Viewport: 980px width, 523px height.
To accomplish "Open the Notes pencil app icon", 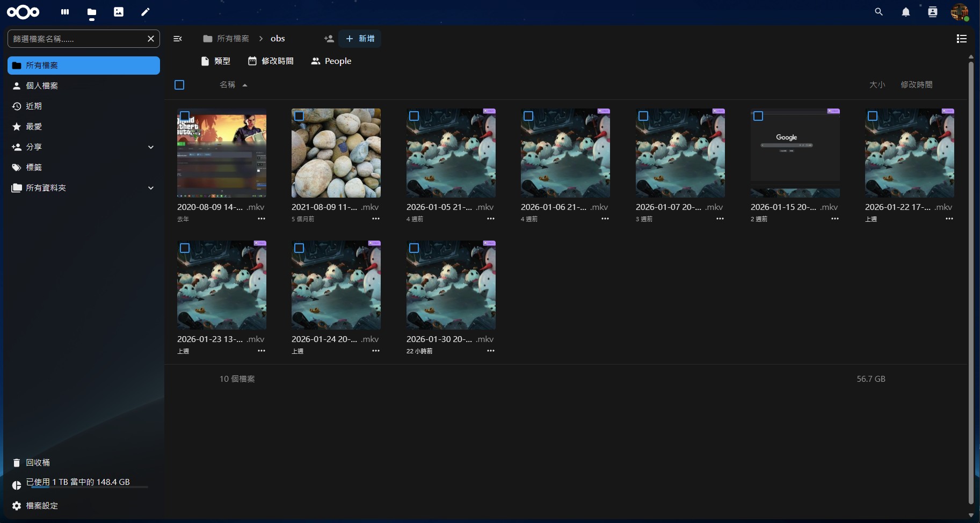I will pyautogui.click(x=146, y=12).
